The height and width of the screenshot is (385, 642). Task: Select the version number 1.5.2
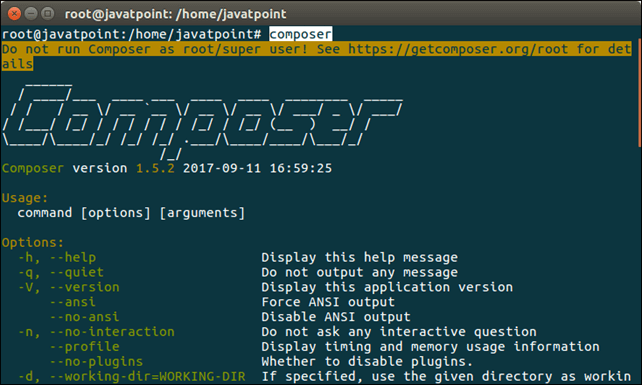click(155, 168)
